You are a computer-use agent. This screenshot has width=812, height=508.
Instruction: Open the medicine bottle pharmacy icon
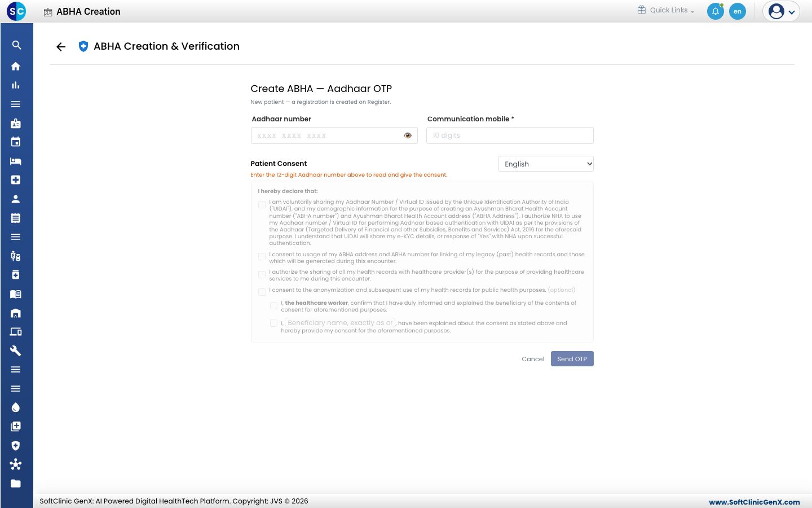(16, 275)
